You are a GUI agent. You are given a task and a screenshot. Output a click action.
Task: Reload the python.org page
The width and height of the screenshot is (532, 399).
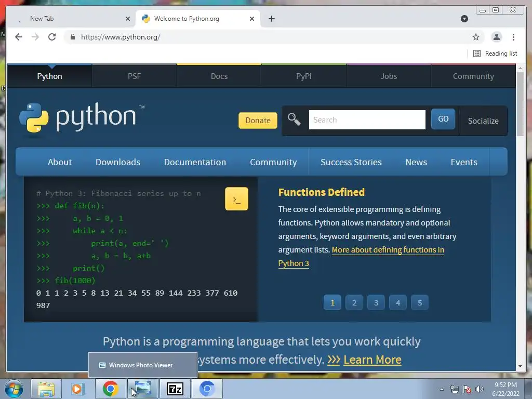pos(52,37)
